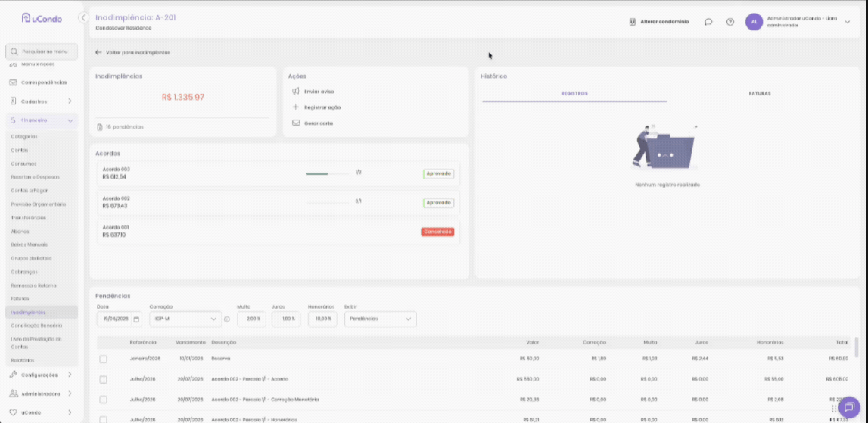
Task: Click the back arrow next to Voltar
Action: coord(98,53)
